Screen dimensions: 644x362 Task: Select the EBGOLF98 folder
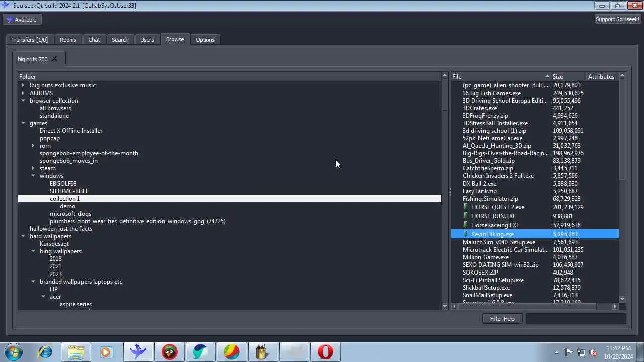click(63, 184)
